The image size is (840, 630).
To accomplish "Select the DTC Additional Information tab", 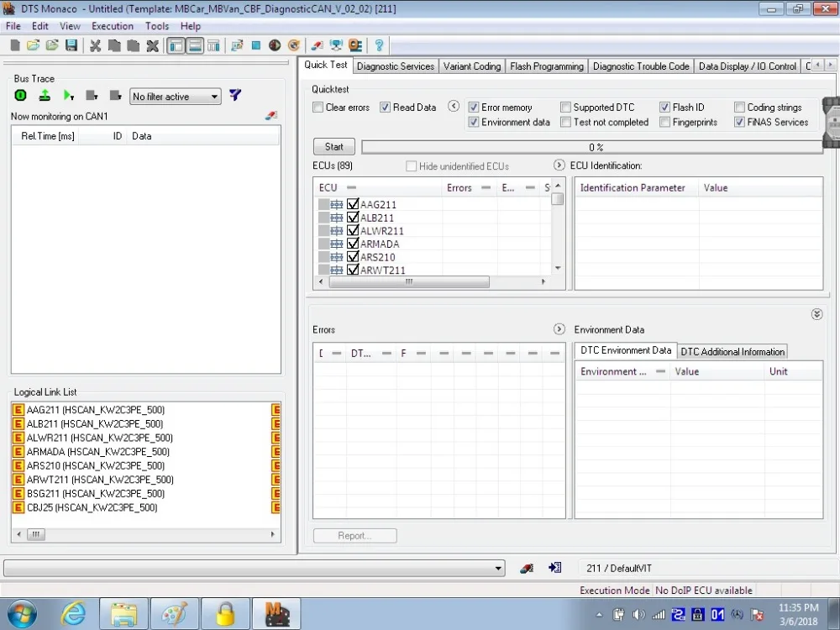I will [x=732, y=352].
